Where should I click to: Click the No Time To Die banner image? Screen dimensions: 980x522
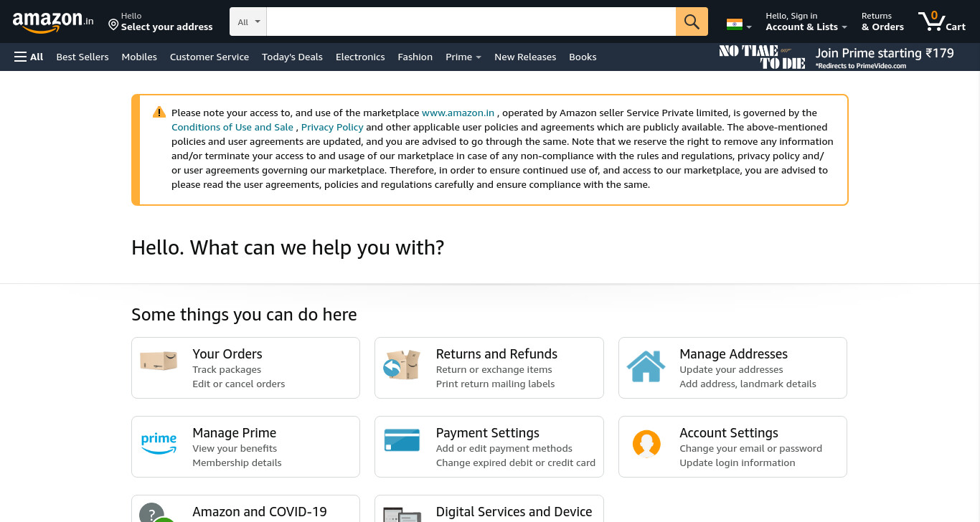pos(762,57)
